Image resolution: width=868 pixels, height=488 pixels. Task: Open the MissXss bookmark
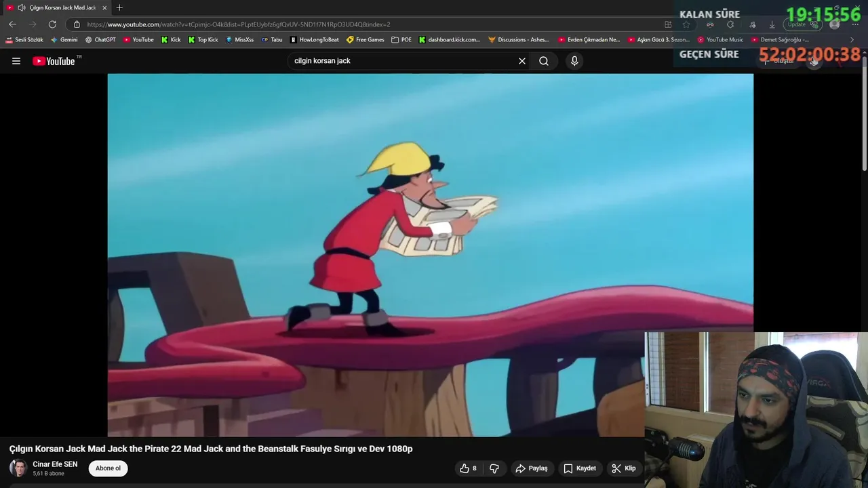coord(239,40)
